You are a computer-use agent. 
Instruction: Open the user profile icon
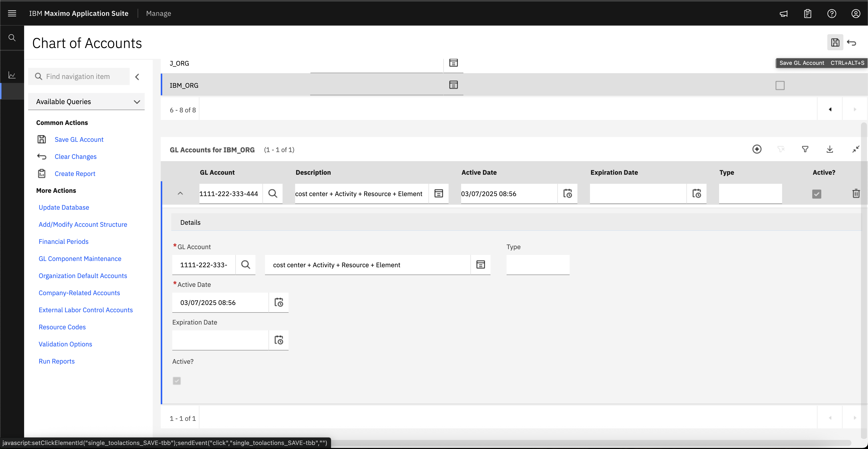click(x=856, y=14)
